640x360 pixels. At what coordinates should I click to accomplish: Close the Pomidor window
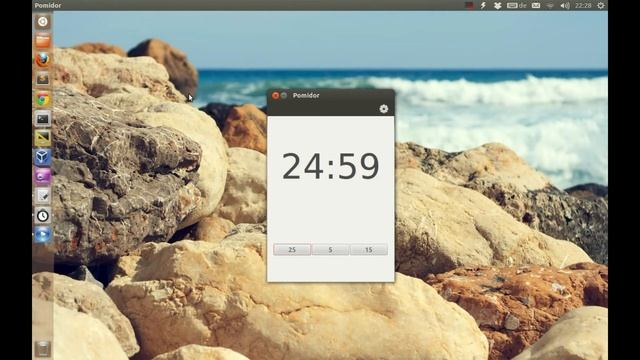(x=276, y=96)
